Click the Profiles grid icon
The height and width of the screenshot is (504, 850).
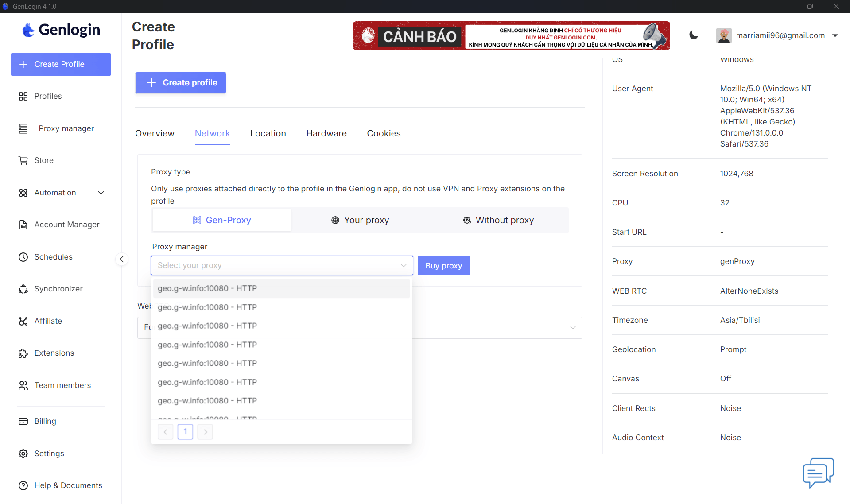pyautogui.click(x=23, y=96)
